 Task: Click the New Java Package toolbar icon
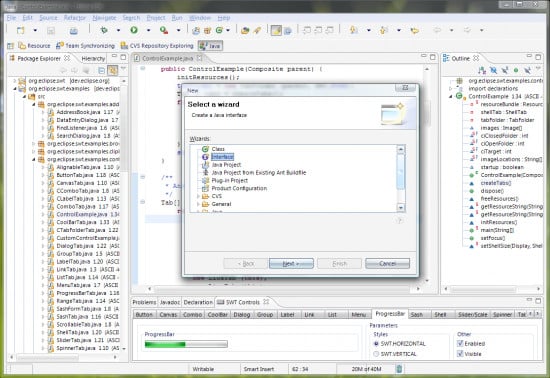(x=208, y=31)
